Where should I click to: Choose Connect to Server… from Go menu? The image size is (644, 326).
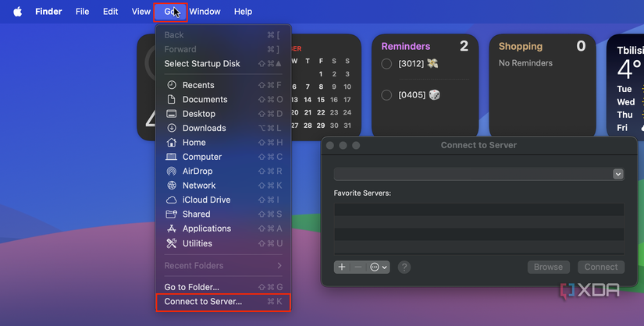(223, 302)
